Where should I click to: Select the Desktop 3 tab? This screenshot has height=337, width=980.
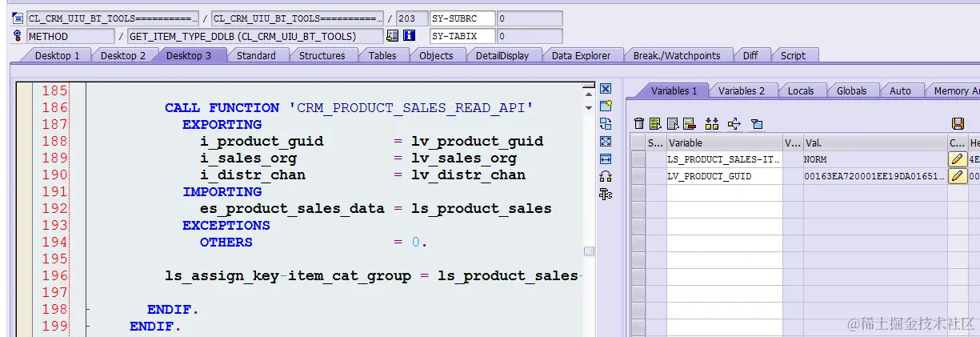[189, 55]
